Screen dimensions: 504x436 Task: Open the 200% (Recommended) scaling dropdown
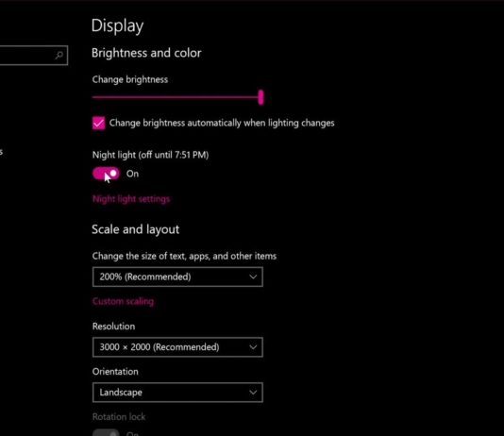[x=177, y=277]
